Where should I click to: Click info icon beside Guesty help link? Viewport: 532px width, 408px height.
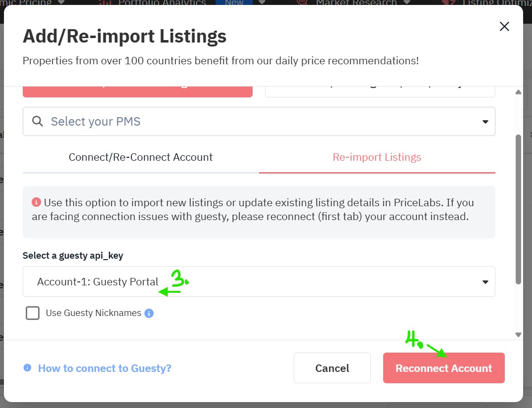point(28,368)
